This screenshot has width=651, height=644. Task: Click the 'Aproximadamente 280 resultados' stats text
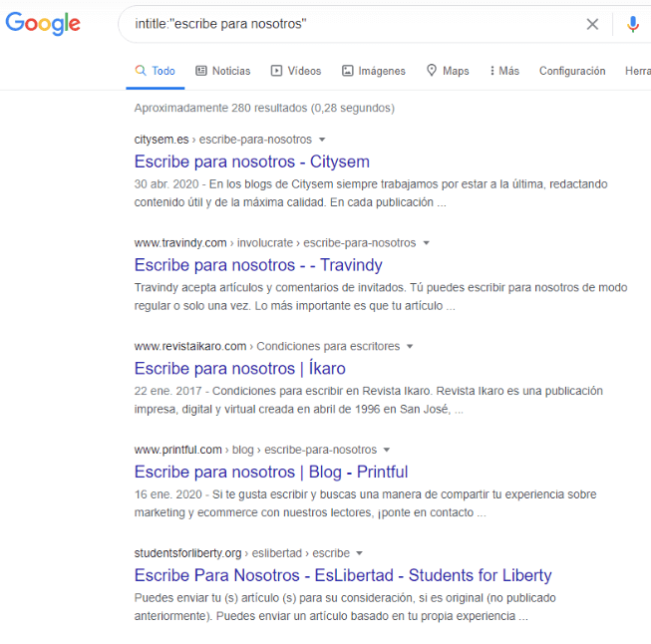[264, 108]
